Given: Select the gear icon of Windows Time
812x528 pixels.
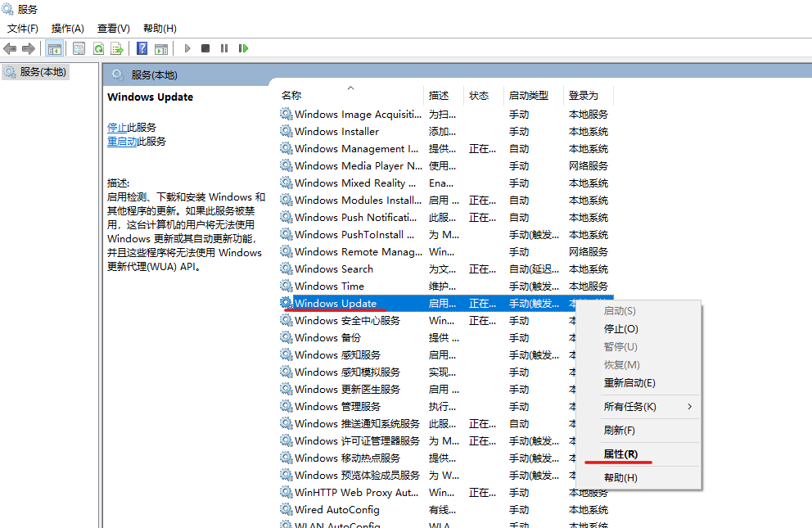Looking at the screenshot, I should click(x=286, y=286).
